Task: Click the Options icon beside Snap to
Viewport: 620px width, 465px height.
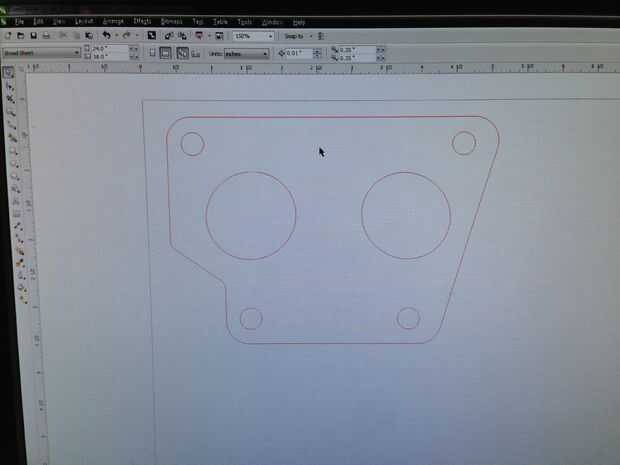Action: coord(321,36)
